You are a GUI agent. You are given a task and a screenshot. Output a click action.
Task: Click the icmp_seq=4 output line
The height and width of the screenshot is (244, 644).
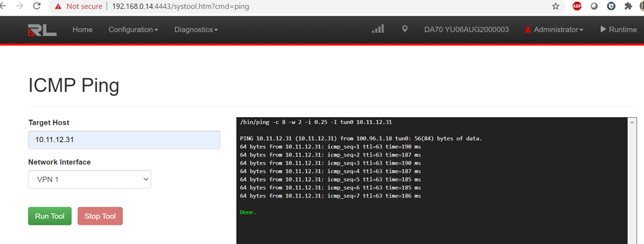tap(330, 171)
